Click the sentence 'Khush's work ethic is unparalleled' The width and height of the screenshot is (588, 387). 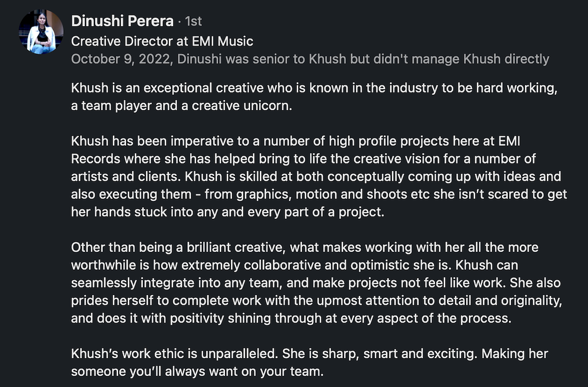(x=174, y=354)
